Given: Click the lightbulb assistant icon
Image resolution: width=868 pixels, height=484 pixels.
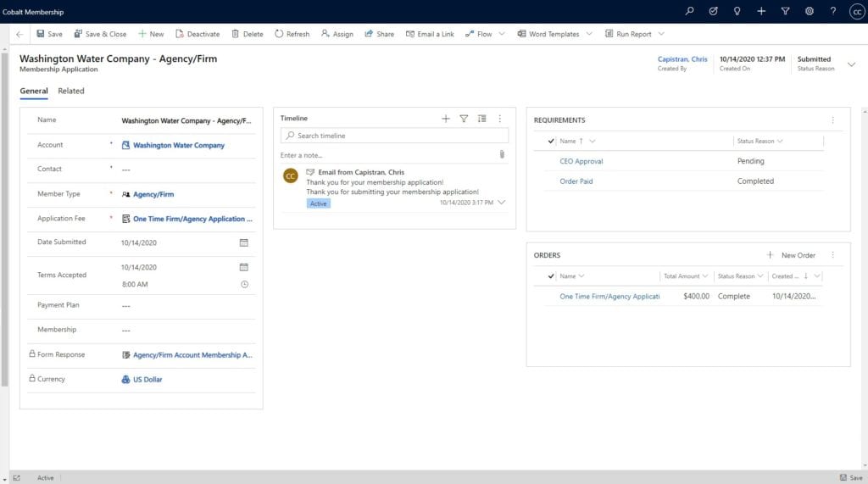Looking at the screenshot, I should pos(737,11).
